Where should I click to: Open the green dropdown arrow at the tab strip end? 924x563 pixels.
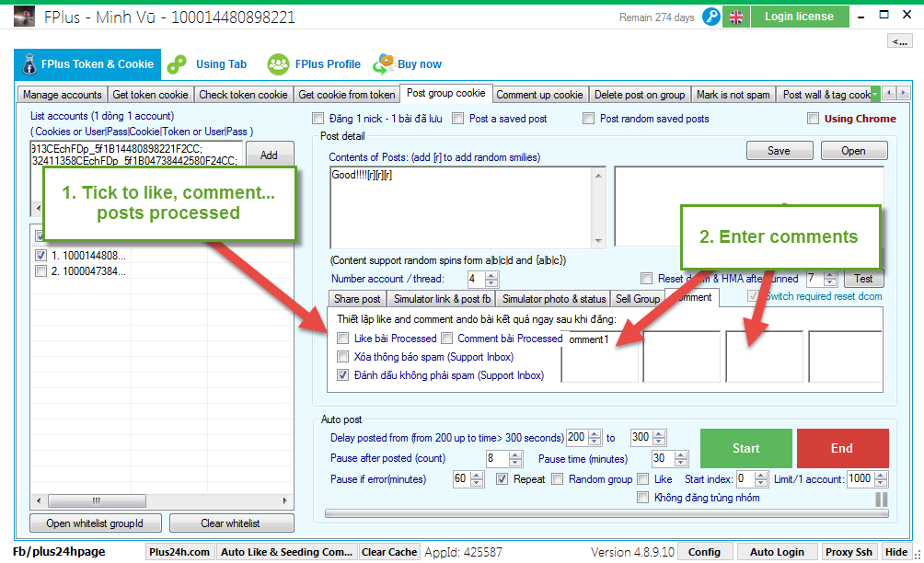pyautogui.click(x=875, y=94)
